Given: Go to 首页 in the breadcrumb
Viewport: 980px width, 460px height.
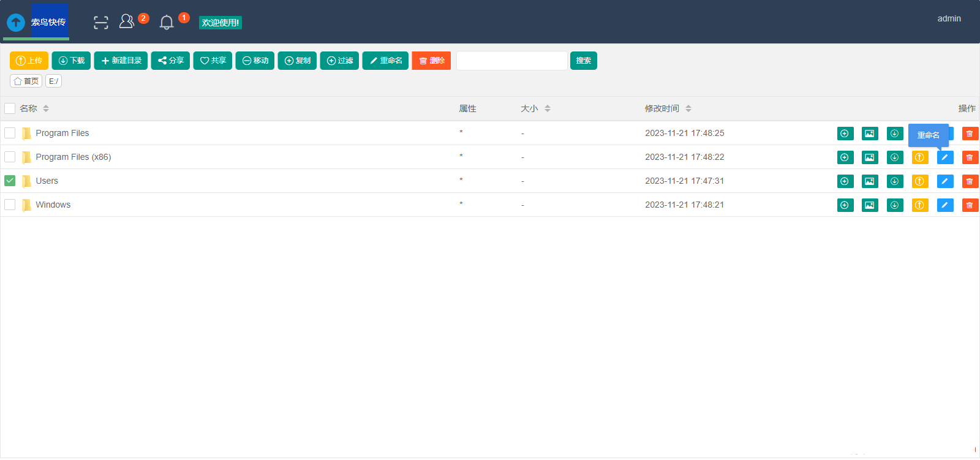Looking at the screenshot, I should 26,81.
